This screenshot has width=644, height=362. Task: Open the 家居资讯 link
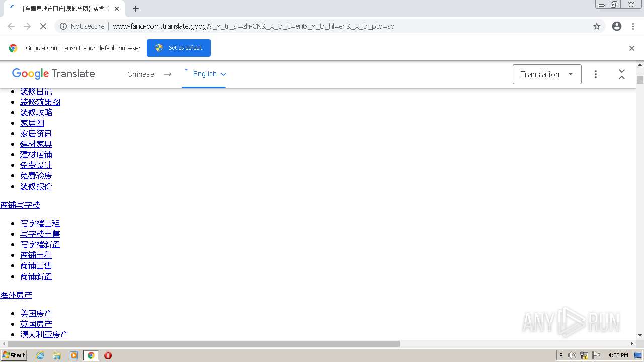click(x=36, y=133)
